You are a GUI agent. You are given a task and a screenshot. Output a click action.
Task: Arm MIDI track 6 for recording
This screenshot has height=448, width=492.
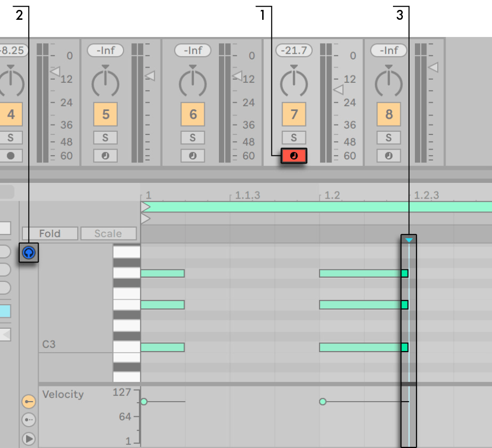pos(193,155)
